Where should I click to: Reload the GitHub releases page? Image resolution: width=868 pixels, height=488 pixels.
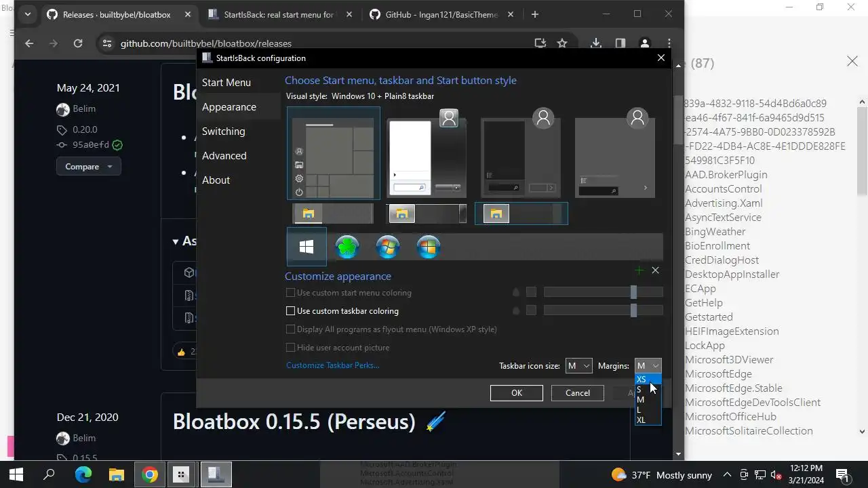point(78,43)
